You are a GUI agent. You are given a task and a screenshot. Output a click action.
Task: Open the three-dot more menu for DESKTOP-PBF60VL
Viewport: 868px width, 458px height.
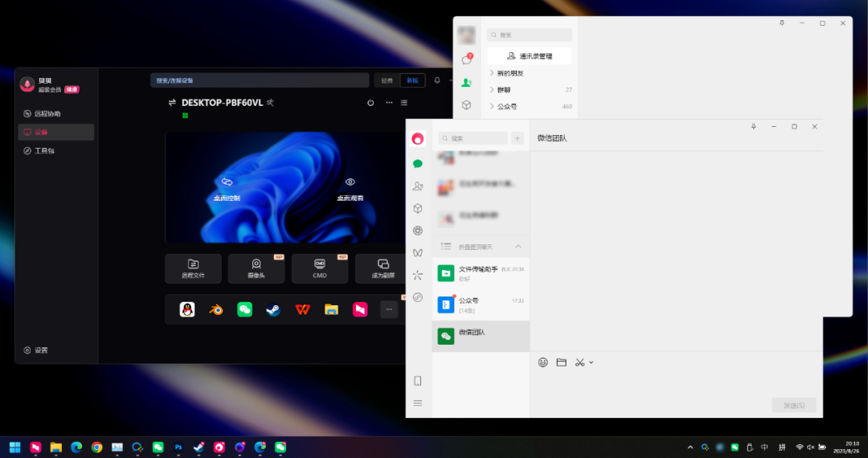click(x=389, y=103)
